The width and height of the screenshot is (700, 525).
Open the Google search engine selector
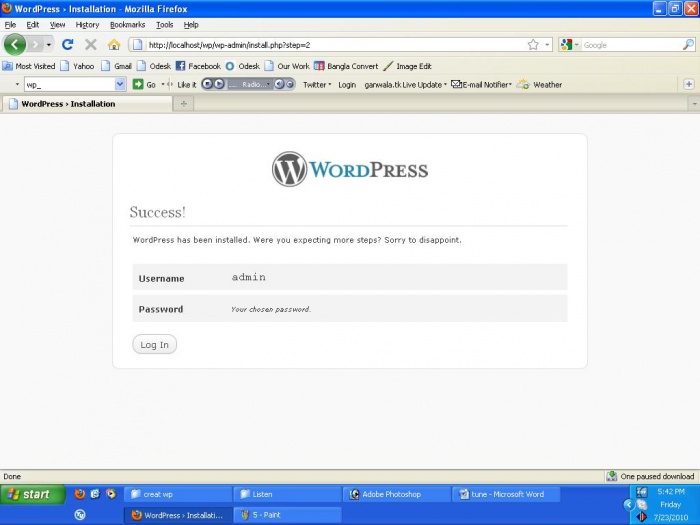click(570, 45)
